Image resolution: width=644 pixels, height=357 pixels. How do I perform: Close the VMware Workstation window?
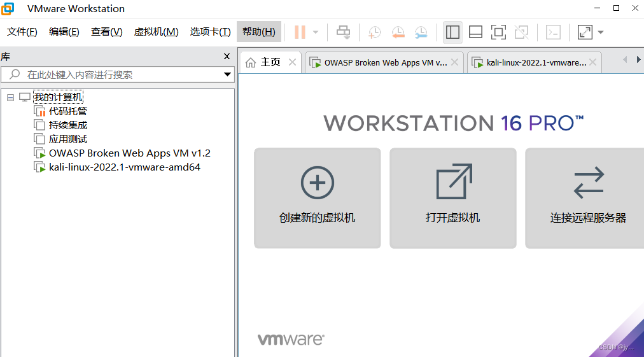click(x=635, y=8)
